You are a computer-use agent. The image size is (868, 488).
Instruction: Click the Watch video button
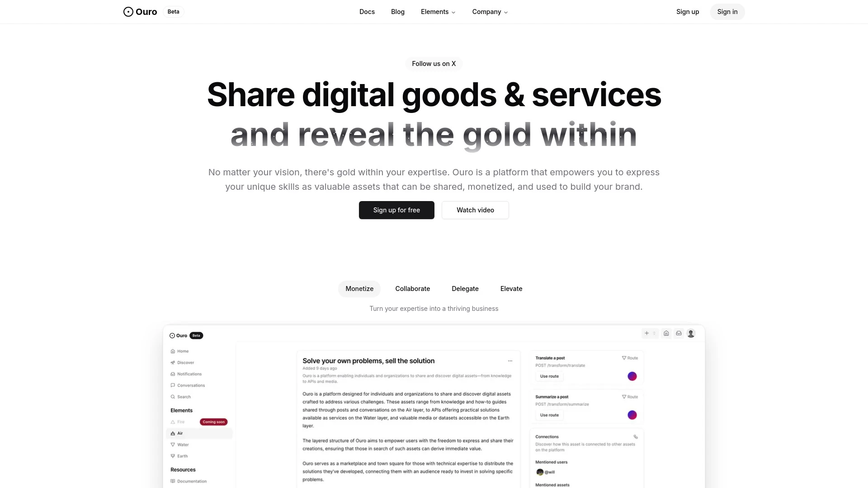tap(475, 210)
